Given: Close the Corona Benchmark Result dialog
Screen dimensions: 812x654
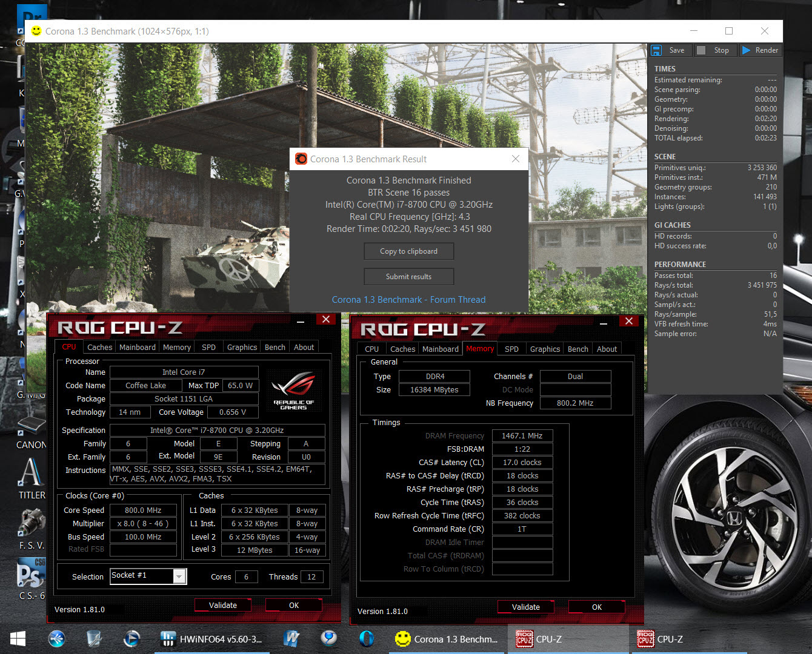Looking at the screenshot, I should 516,159.
